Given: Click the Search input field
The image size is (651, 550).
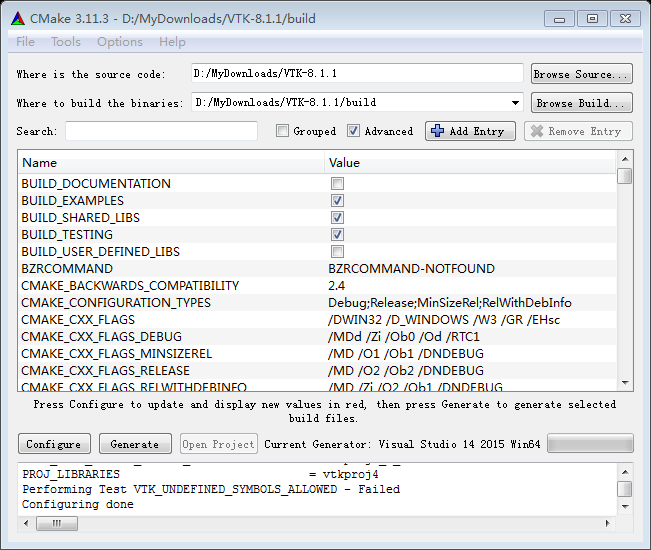Looking at the screenshot, I should pos(162,131).
